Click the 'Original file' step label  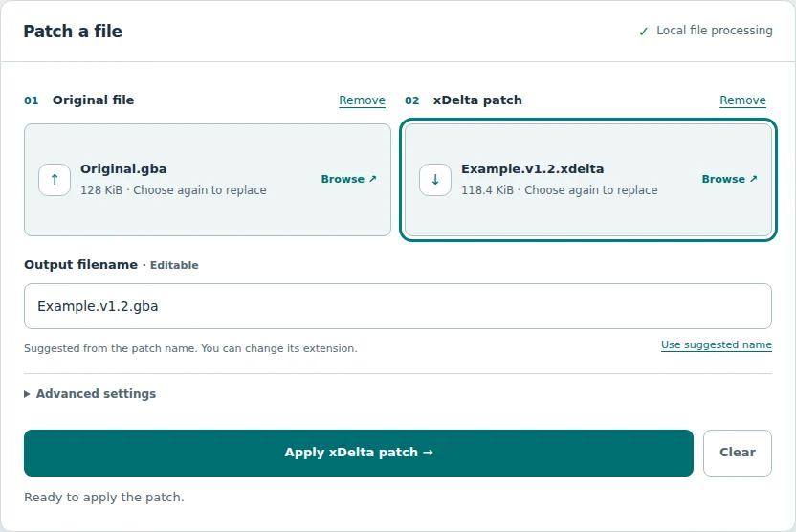click(94, 100)
